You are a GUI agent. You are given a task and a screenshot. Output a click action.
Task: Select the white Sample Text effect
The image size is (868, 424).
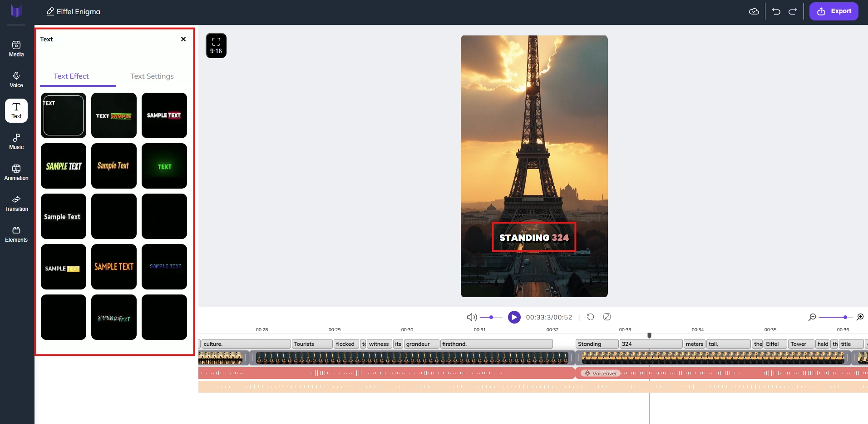point(64,216)
